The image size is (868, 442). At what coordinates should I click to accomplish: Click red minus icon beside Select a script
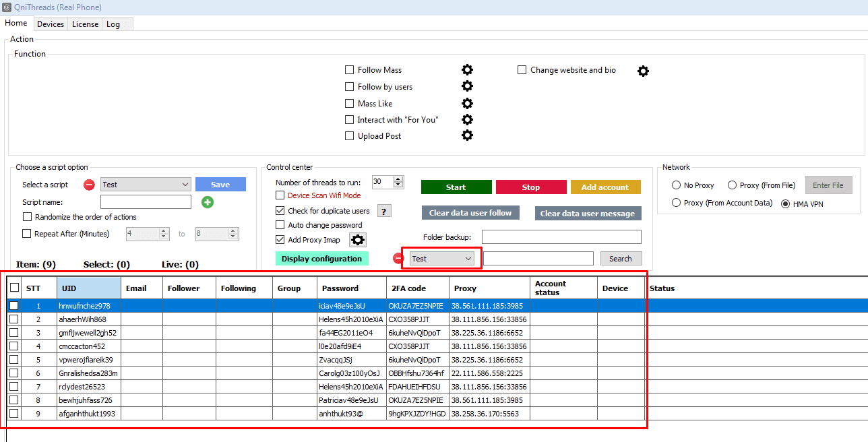click(89, 185)
